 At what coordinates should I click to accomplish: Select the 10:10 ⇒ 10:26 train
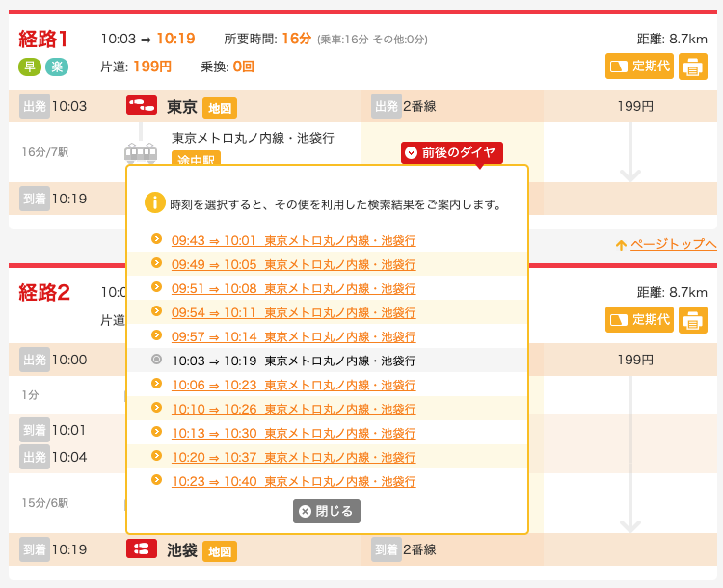[294, 409]
